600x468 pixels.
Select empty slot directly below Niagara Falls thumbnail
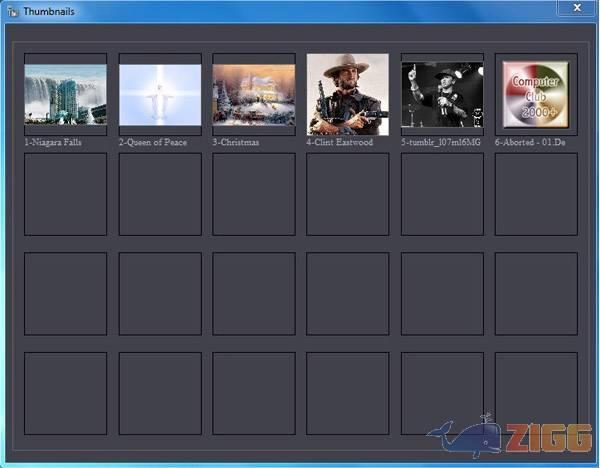coord(65,194)
